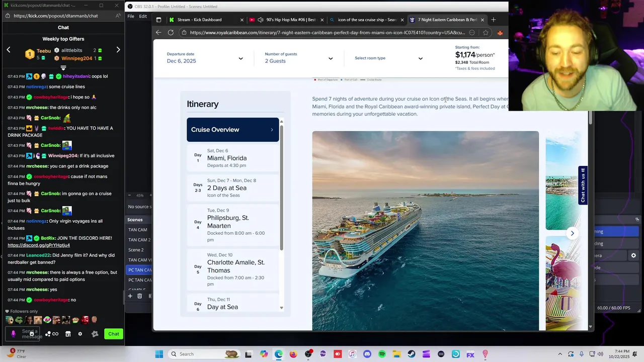The height and width of the screenshot is (362, 644).
Task: Open Kick chat settings gear
Action: [x=80, y=334]
